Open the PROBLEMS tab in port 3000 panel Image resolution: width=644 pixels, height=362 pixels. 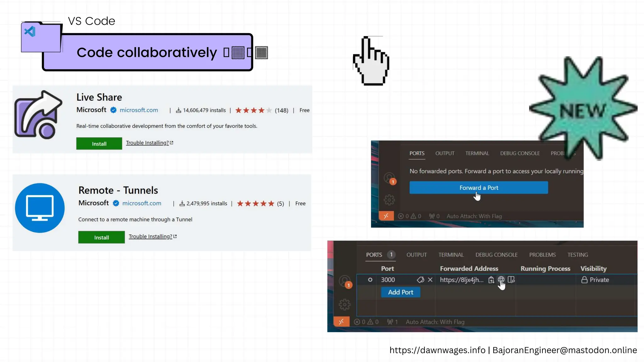542,255
